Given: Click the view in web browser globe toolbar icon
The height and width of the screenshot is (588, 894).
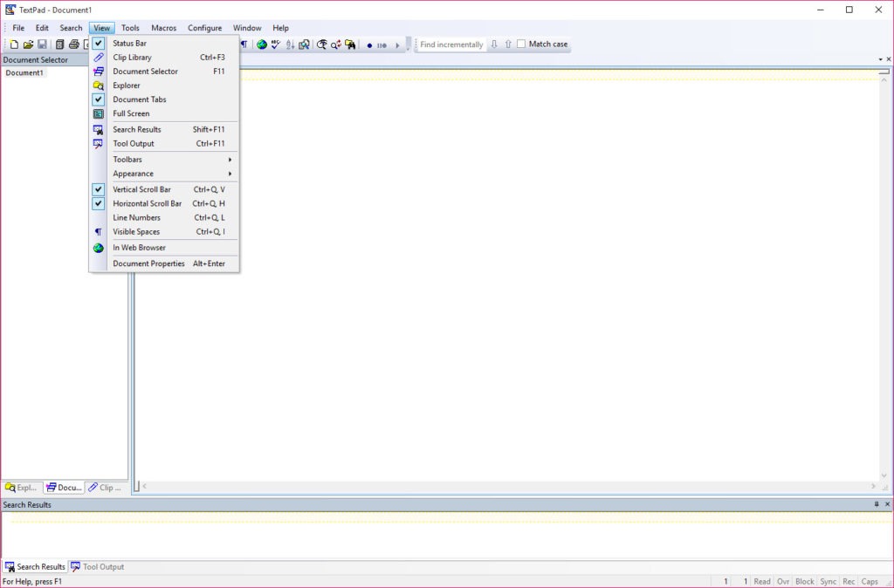Looking at the screenshot, I should [x=262, y=44].
